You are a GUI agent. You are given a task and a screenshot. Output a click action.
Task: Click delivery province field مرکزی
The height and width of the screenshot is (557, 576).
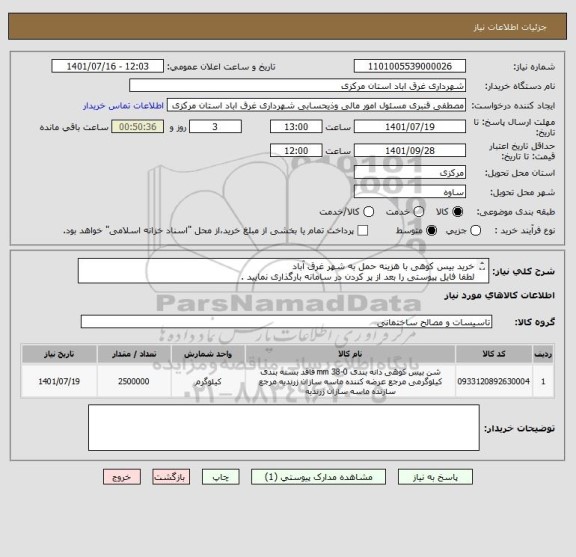click(x=410, y=172)
